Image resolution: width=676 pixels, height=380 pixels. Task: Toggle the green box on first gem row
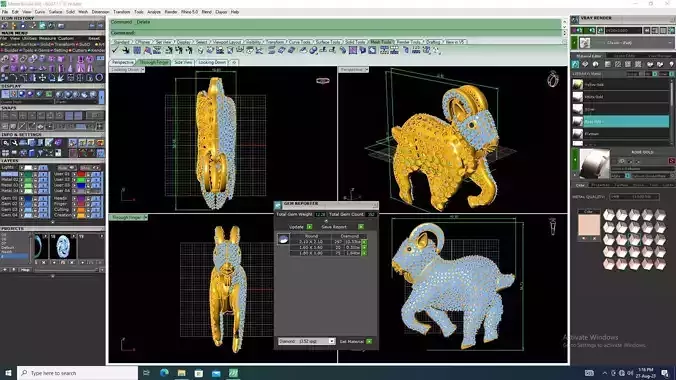pyautogui.click(x=364, y=242)
